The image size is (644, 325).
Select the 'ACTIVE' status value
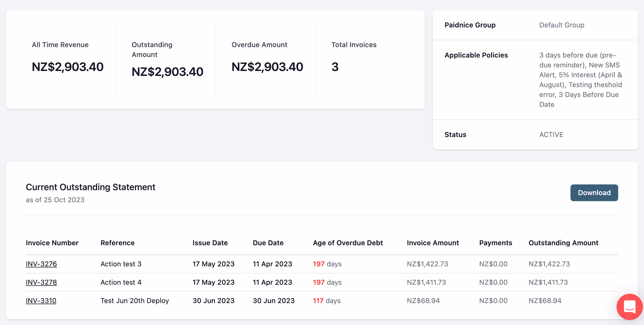(x=551, y=135)
